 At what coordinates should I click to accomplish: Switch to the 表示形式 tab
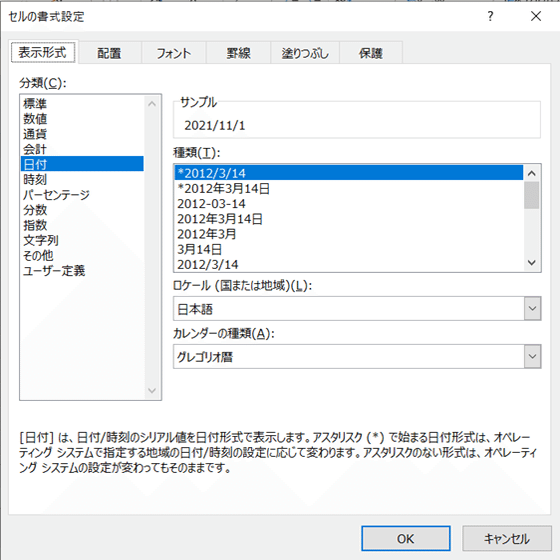pos(42,52)
